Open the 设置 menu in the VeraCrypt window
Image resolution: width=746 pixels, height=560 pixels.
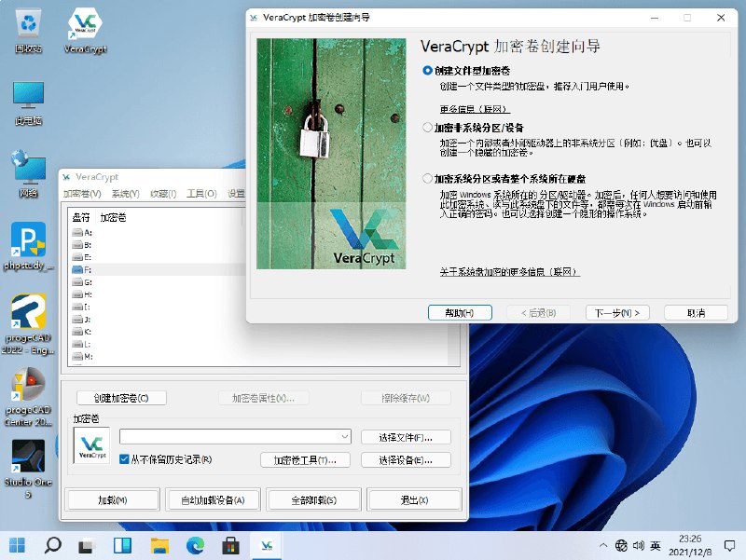point(237,194)
